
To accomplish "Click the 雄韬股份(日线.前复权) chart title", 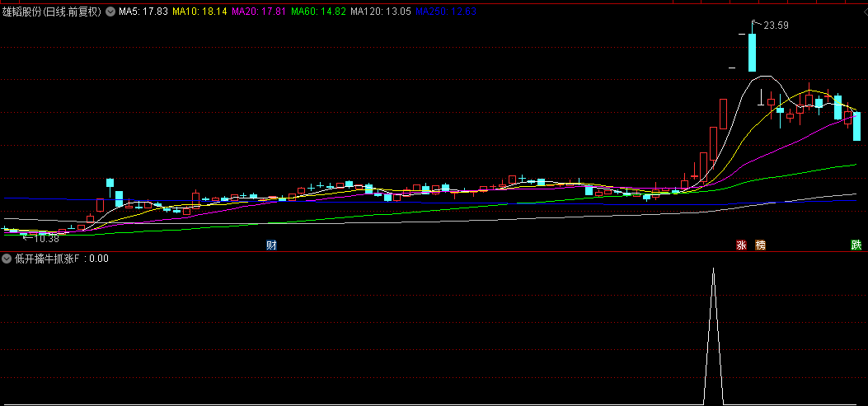I will [52, 11].
